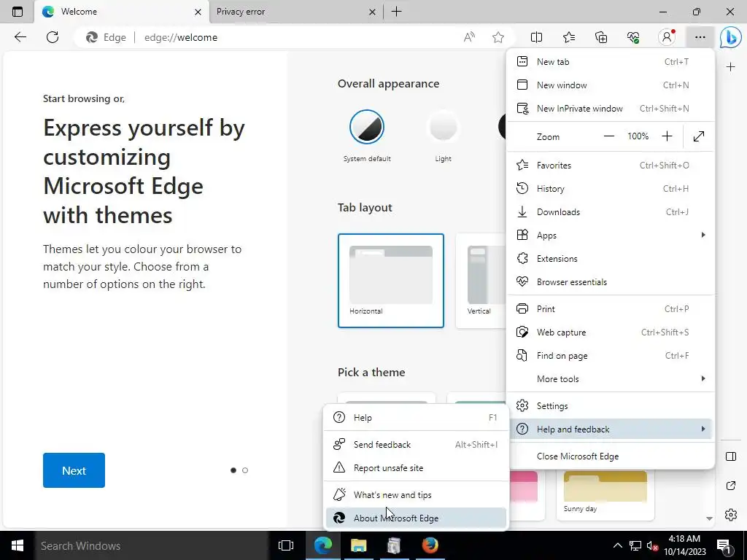The width and height of the screenshot is (747, 560).
Task: Choose New tab from the menu
Action: pyautogui.click(x=611, y=61)
